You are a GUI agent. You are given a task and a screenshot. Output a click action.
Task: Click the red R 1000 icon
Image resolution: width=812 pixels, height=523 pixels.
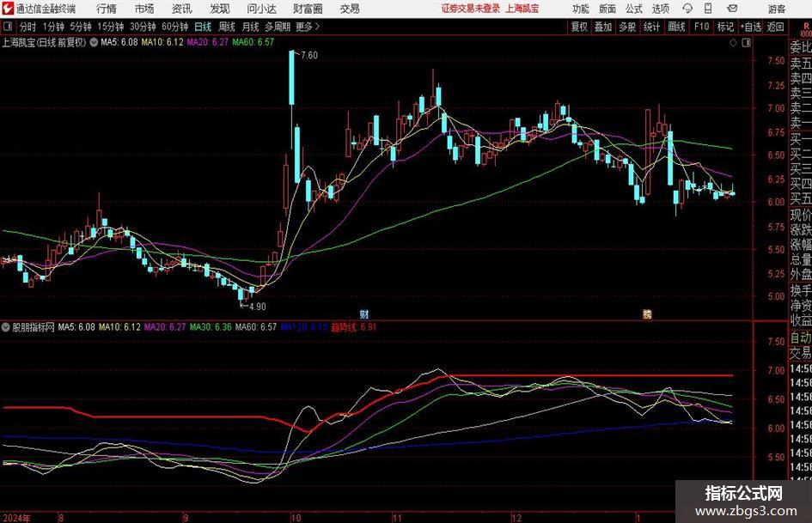(806, 29)
